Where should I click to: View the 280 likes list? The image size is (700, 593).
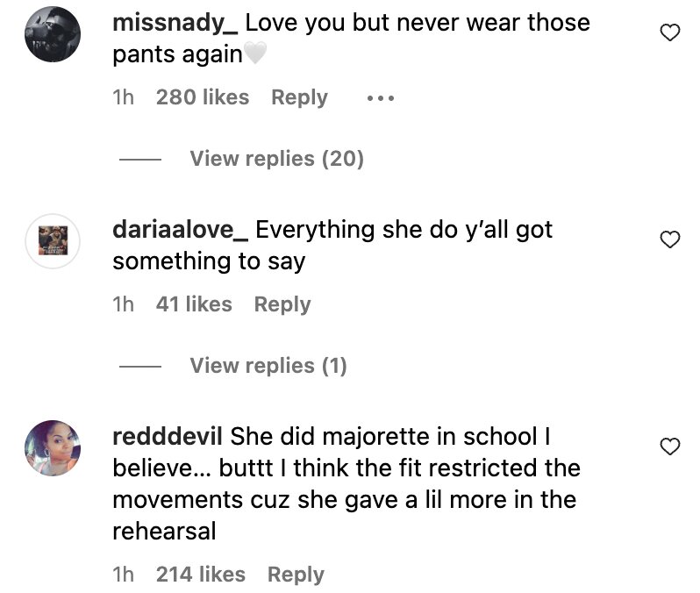(203, 97)
